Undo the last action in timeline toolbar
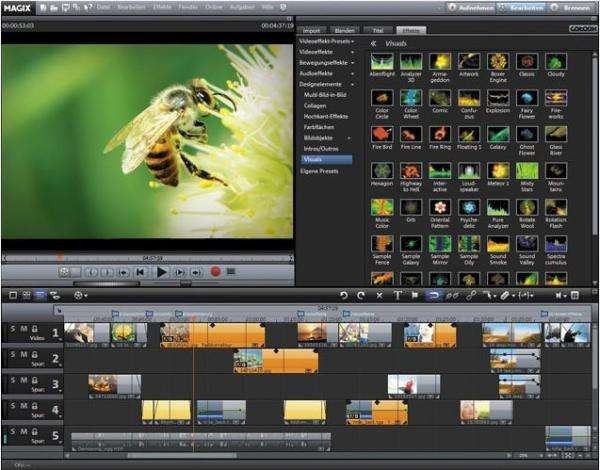This screenshot has width=600, height=470. 344,295
